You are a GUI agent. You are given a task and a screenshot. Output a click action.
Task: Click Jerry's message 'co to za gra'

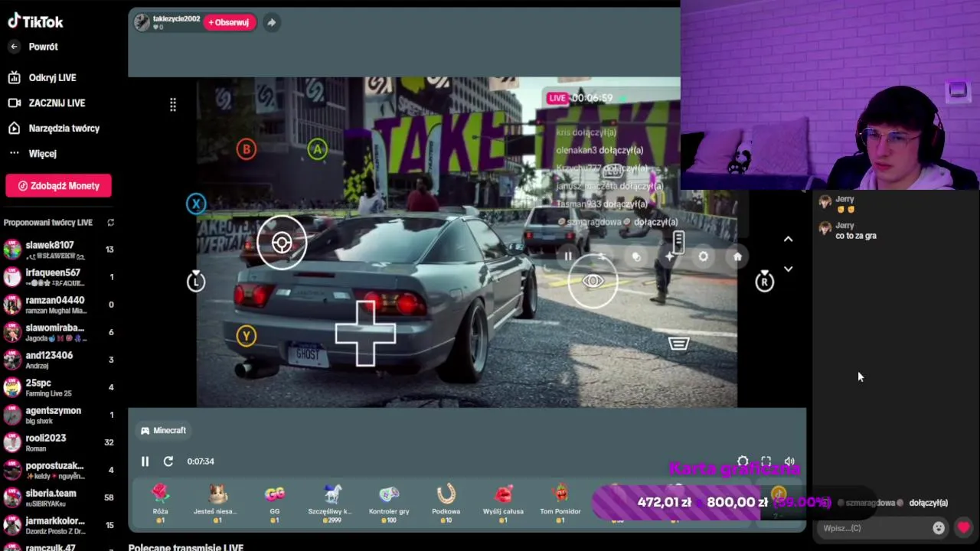tap(856, 236)
